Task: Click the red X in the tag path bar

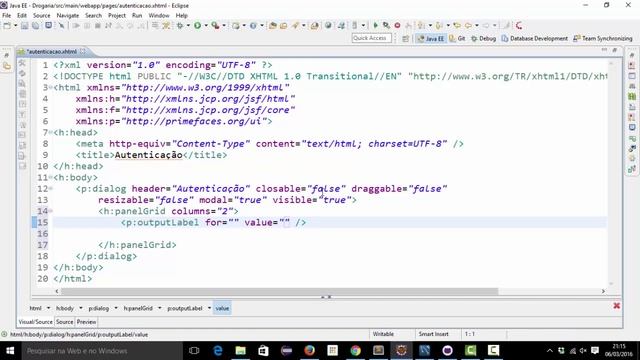Action: click(x=616, y=306)
